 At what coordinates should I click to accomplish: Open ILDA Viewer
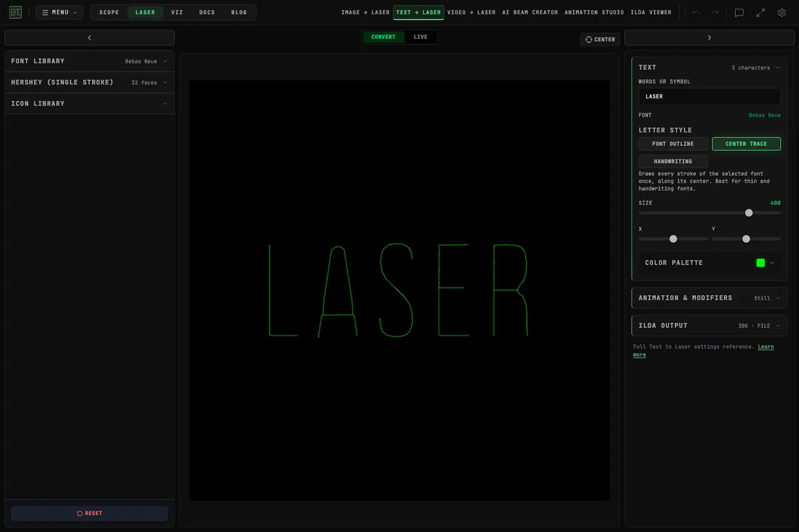click(651, 12)
